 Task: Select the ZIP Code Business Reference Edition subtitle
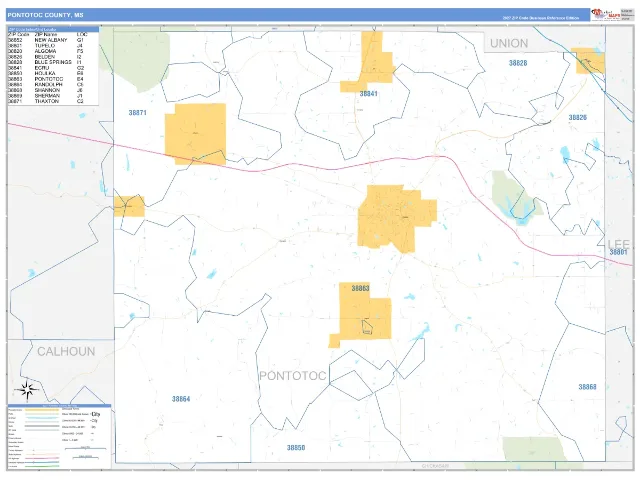coord(540,18)
